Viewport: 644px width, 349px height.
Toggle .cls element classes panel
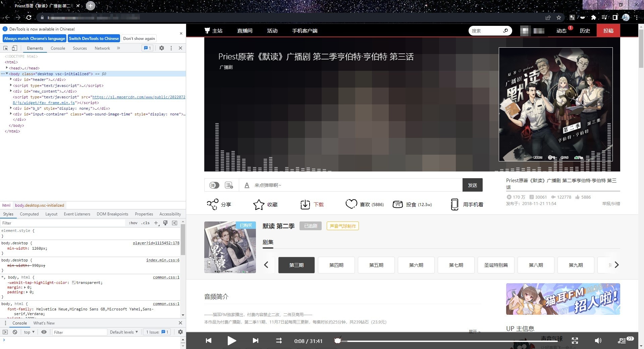click(145, 223)
